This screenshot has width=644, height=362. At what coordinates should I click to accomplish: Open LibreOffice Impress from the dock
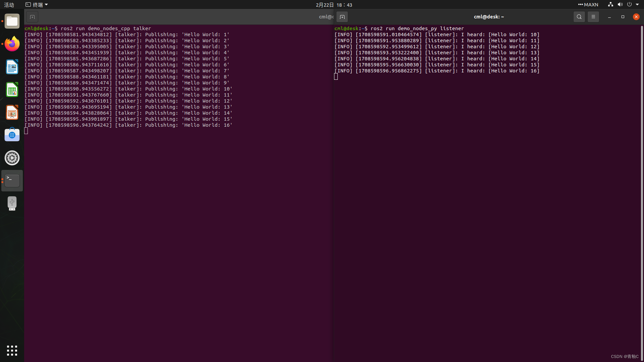(x=12, y=112)
